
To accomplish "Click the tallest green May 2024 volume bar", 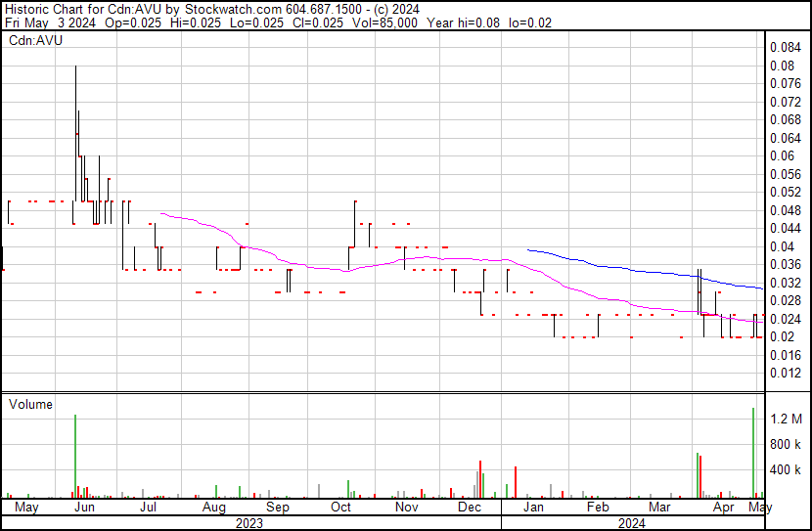I will [753, 453].
